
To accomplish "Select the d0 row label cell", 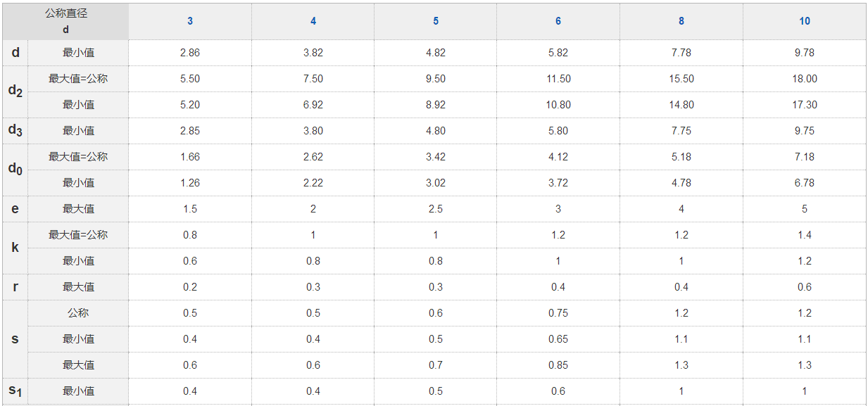I will (x=15, y=170).
